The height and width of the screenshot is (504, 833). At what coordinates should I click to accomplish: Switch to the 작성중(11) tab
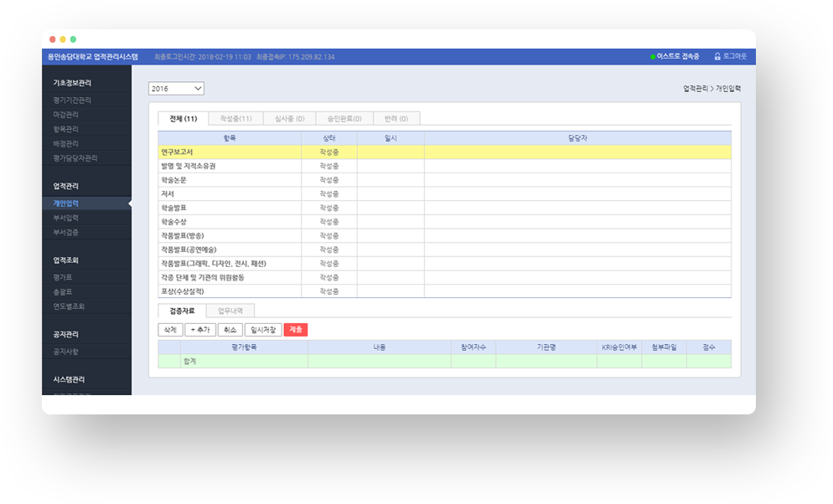[x=235, y=118]
